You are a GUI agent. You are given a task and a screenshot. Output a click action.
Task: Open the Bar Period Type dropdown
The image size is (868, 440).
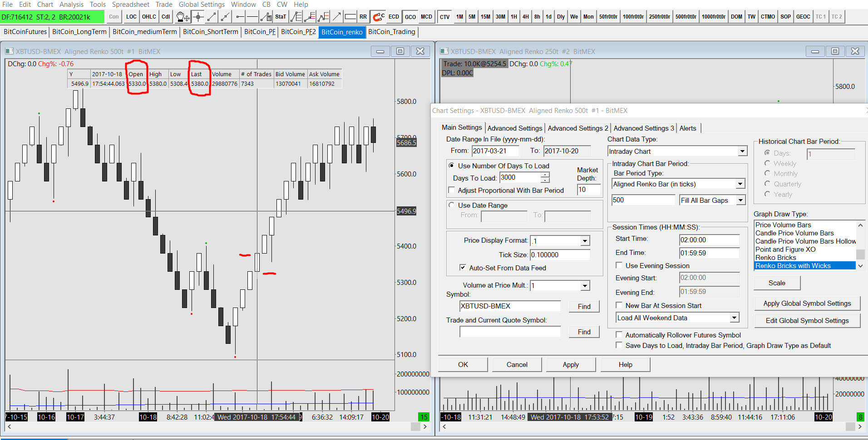pyautogui.click(x=740, y=184)
